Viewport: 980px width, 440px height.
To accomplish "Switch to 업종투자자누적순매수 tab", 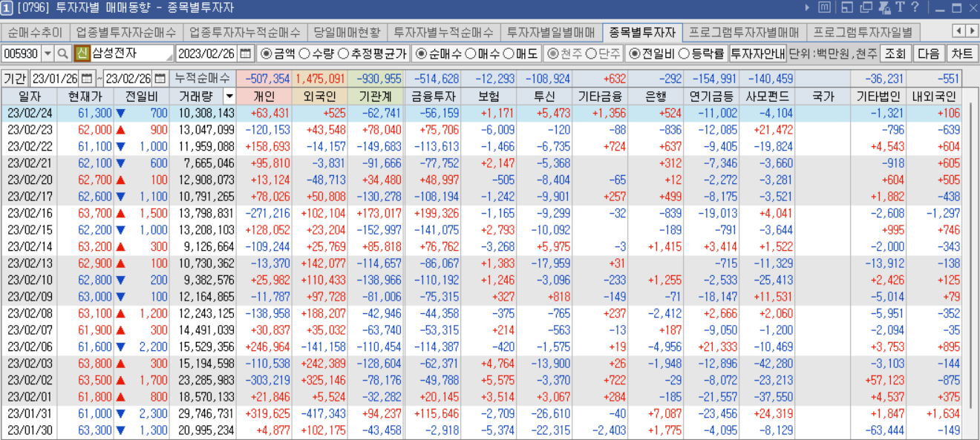I will [x=245, y=33].
